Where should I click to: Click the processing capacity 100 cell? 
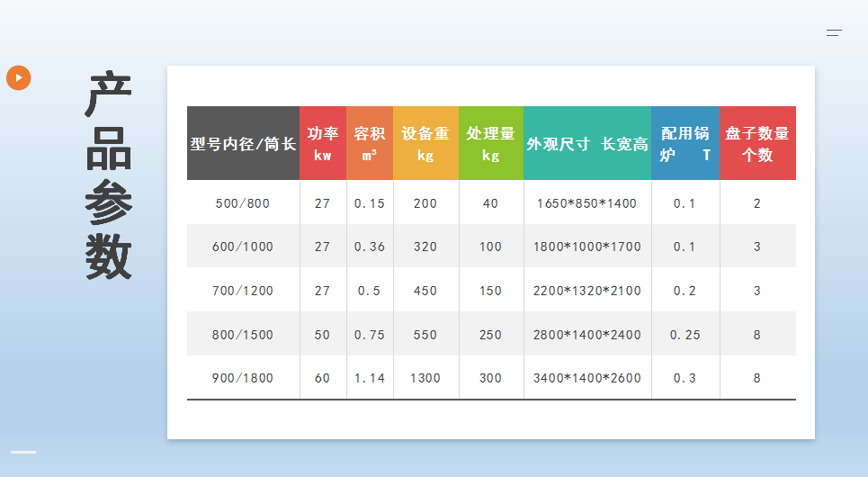click(x=491, y=247)
